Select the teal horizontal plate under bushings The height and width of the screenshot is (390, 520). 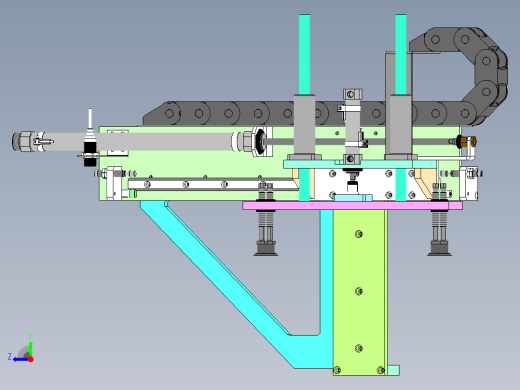click(x=360, y=164)
